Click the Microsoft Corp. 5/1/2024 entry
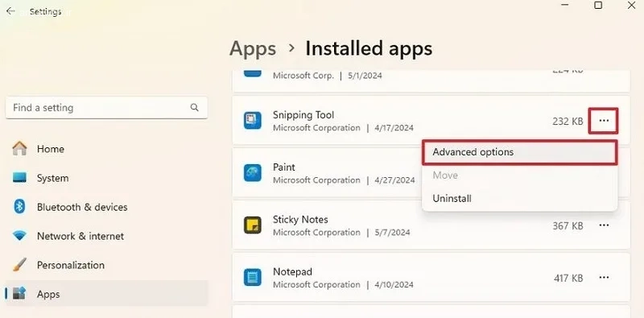644x318 pixels. pyautogui.click(x=431, y=81)
